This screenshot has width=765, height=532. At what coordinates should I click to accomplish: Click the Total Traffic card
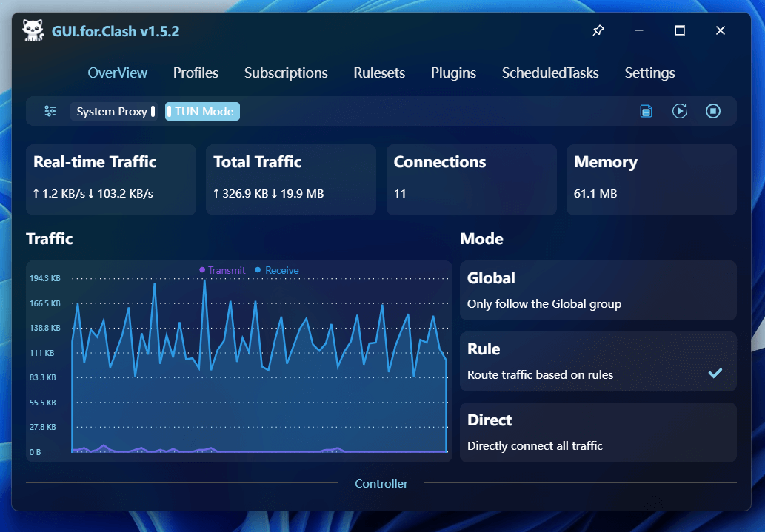coord(291,180)
